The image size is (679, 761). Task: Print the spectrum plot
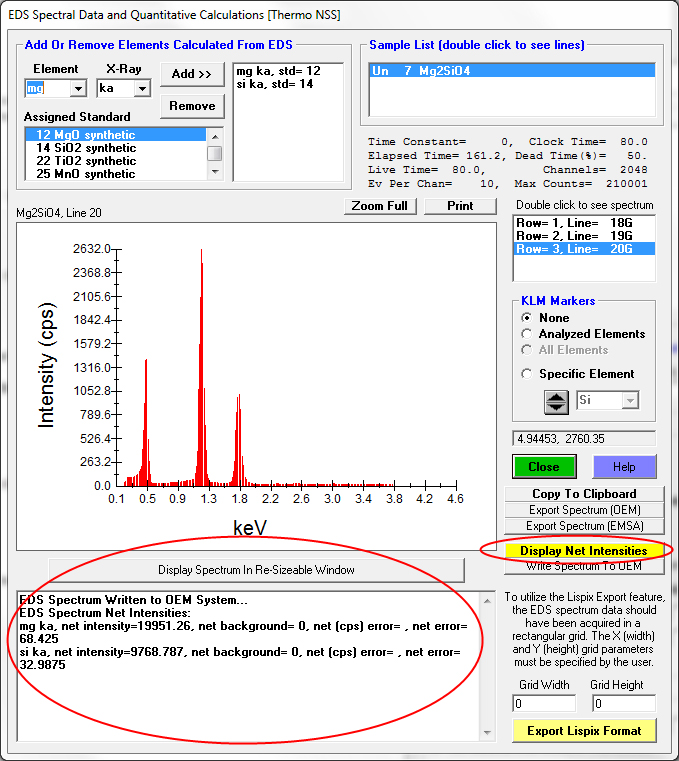click(x=460, y=206)
